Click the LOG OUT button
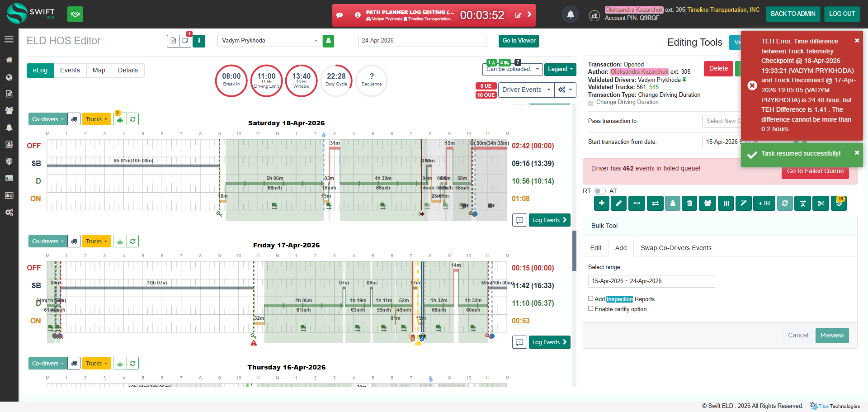 point(842,14)
